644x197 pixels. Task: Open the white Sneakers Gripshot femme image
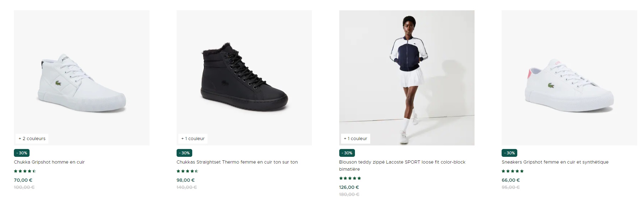coord(569,78)
